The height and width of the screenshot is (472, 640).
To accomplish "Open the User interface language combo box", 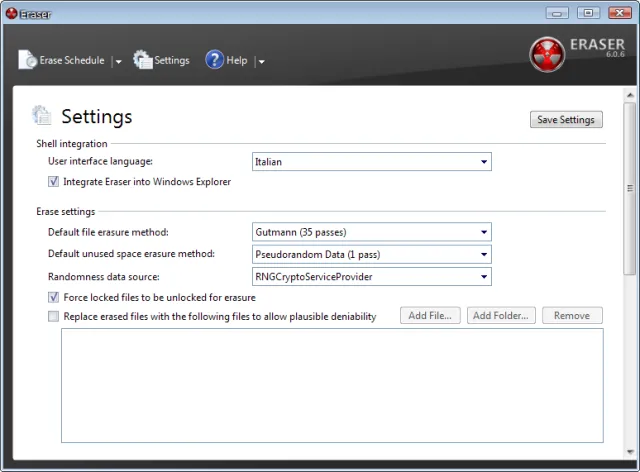I will pyautogui.click(x=371, y=162).
